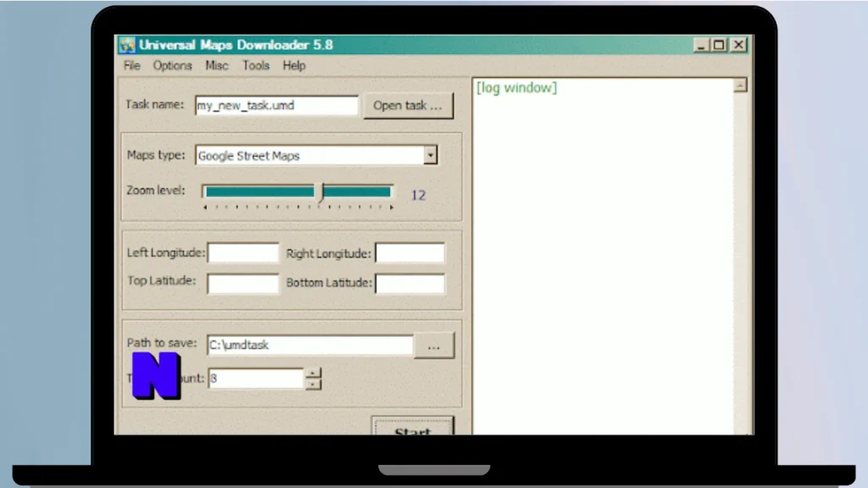Viewport: 868px width, 488px height.
Task: Click the zoom slider right arrow marker
Action: click(392, 208)
